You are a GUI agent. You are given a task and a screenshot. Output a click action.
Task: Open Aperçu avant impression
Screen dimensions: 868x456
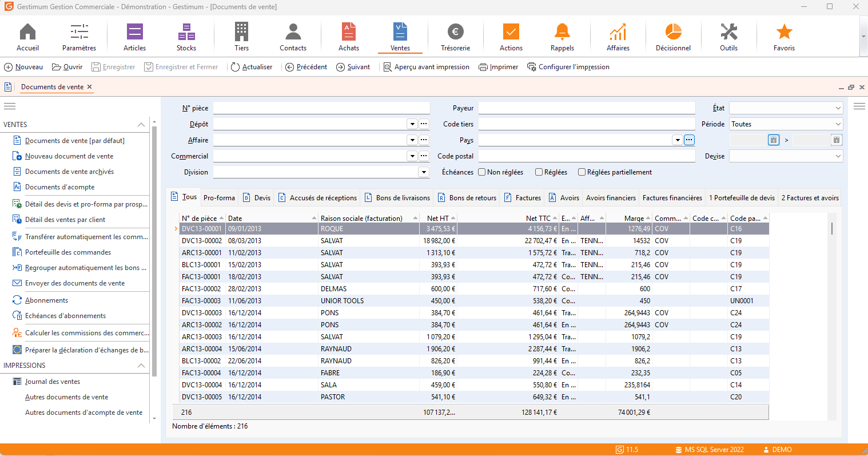click(x=426, y=67)
